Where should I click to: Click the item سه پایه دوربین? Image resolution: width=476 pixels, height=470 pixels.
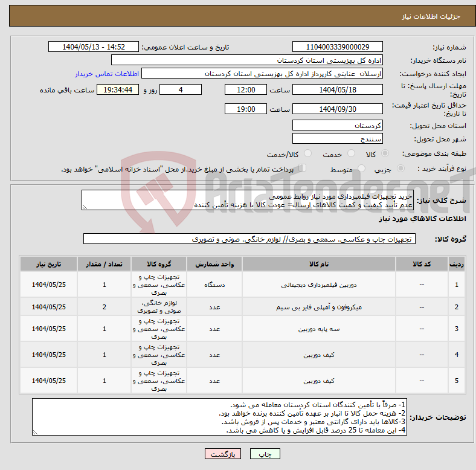(x=319, y=329)
